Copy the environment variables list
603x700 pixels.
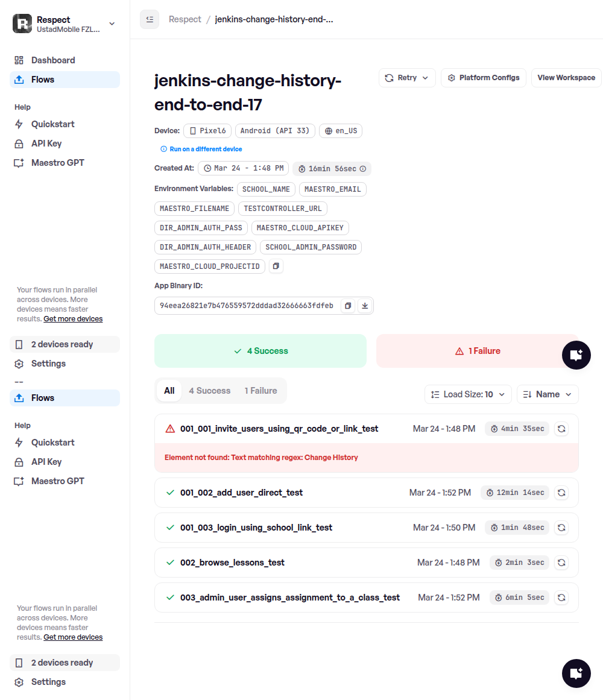tap(276, 266)
